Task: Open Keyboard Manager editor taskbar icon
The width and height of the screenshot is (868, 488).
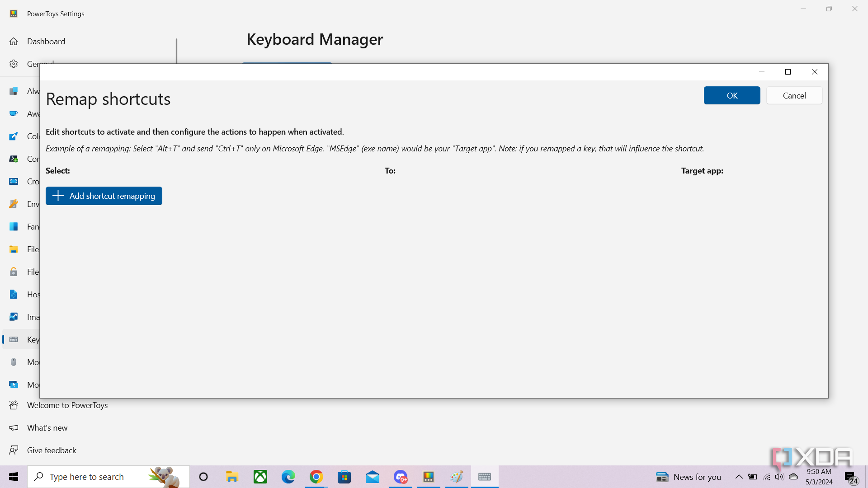Action: click(485, 477)
